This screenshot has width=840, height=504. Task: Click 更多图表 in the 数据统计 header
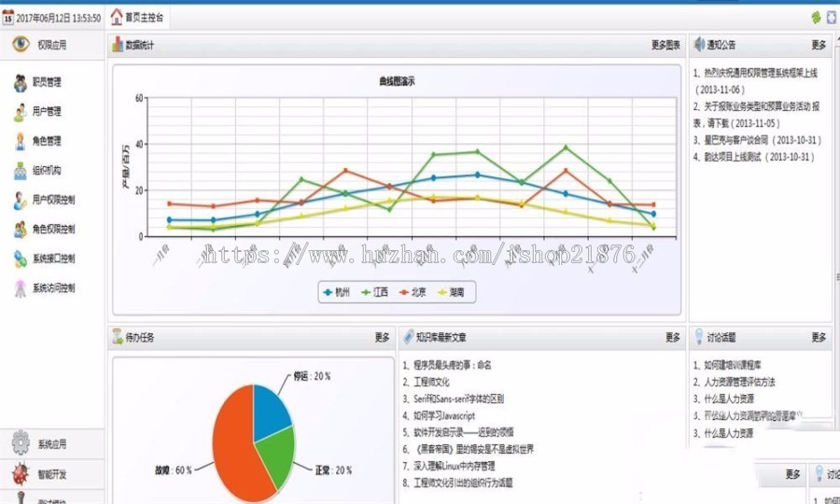click(x=665, y=46)
